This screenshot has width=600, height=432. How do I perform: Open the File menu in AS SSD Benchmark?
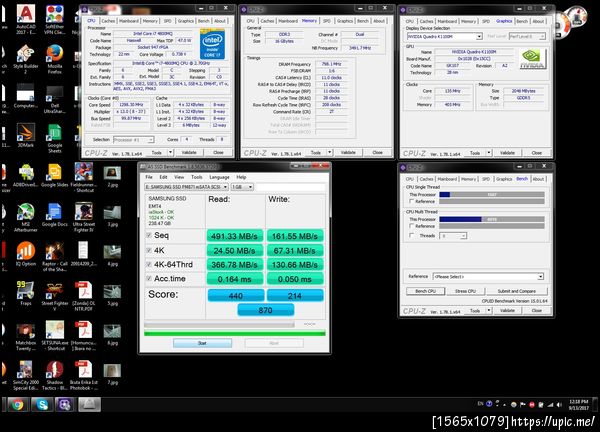(x=149, y=177)
